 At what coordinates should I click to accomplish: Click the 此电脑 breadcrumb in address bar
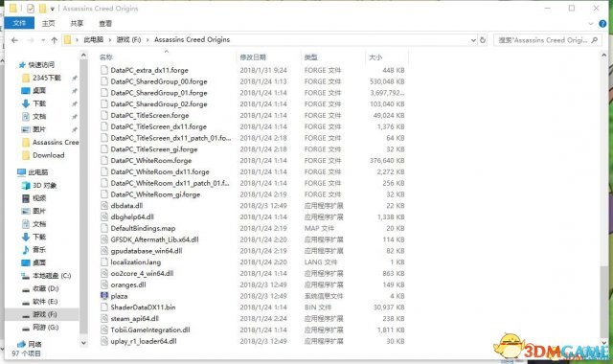[94, 39]
